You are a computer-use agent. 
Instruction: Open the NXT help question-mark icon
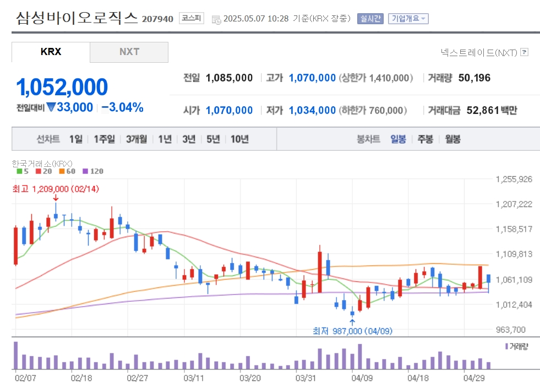524,52
